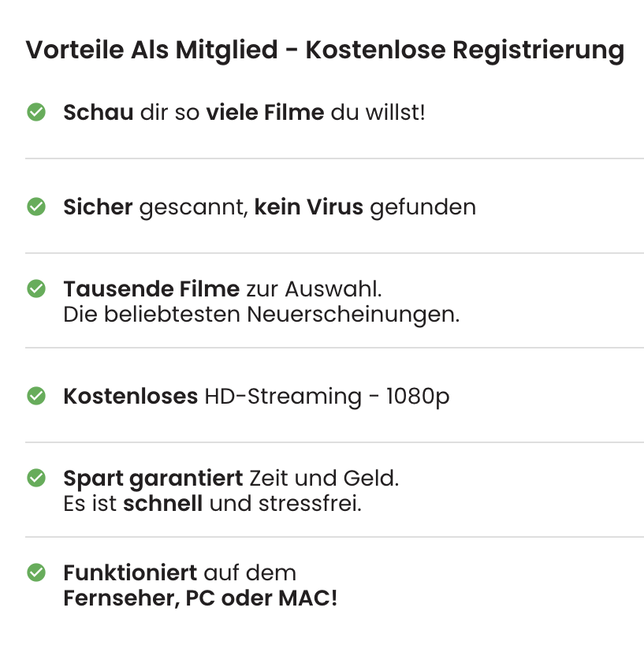
Task: Click the checkmark icon next to "Funktioniert auf dem"
Action: pos(35,572)
